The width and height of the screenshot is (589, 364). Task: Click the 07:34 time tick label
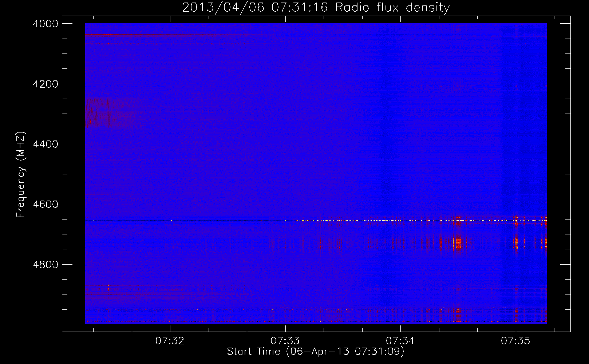pyautogui.click(x=400, y=341)
